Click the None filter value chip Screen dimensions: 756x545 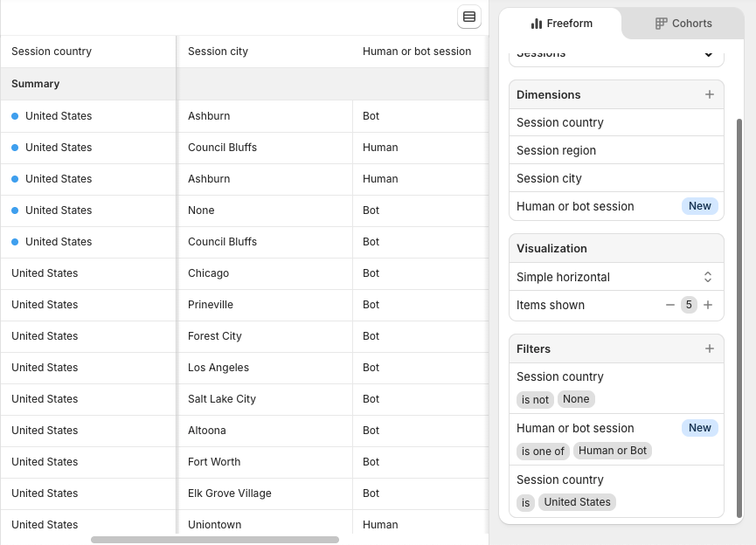pyautogui.click(x=576, y=399)
